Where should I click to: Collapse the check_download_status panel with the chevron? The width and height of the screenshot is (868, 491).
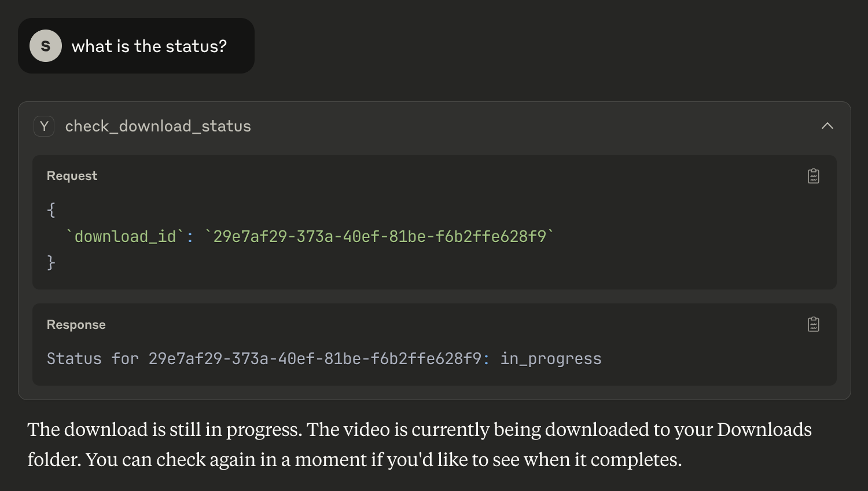point(827,126)
